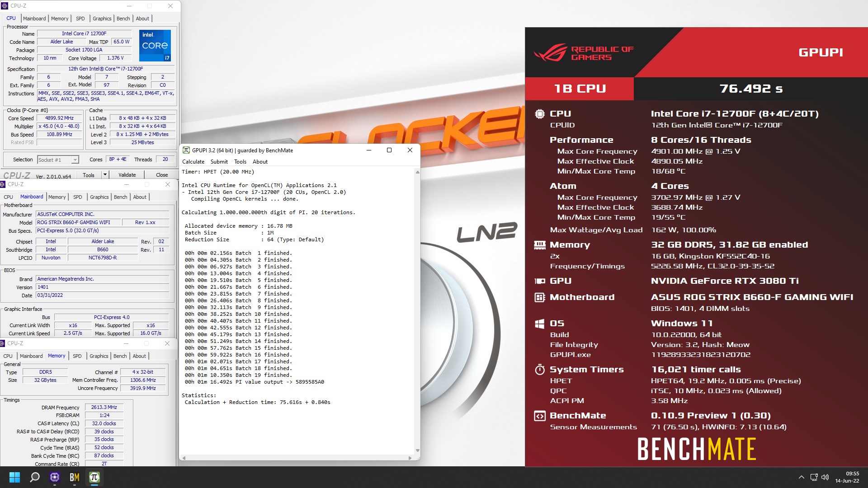The height and width of the screenshot is (488, 868).
Task: Open volume tray icon
Action: click(825, 477)
